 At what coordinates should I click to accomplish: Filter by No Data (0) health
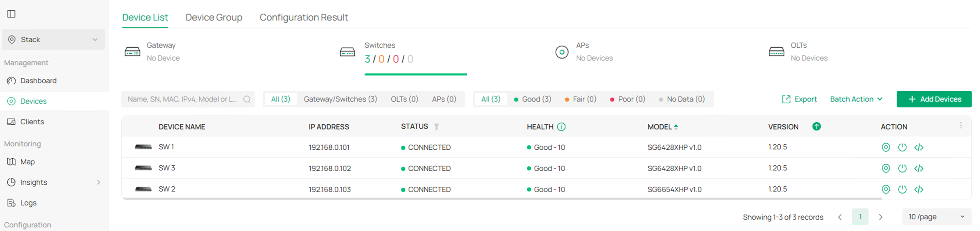[x=682, y=99]
